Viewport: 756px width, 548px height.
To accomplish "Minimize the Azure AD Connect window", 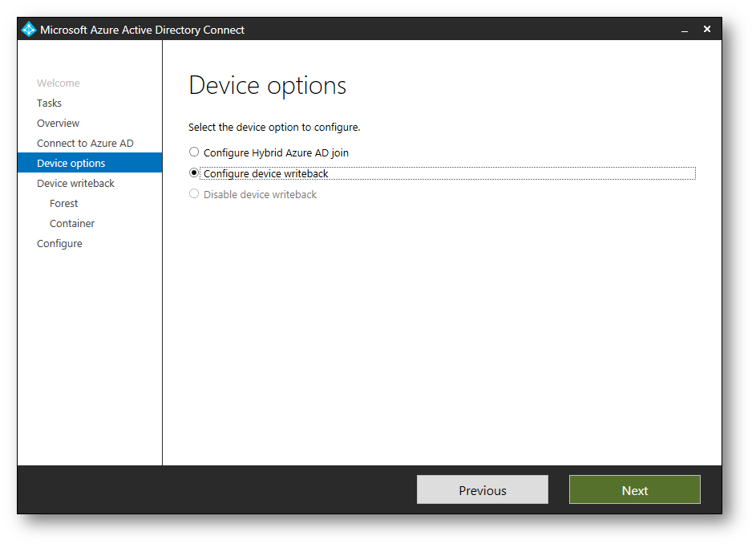I will tap(685, 30).
